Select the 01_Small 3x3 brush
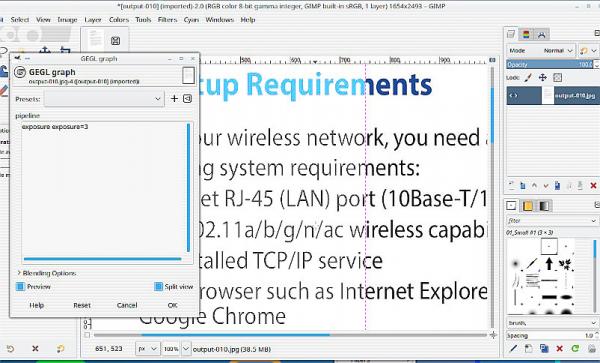 click(549, 247)
